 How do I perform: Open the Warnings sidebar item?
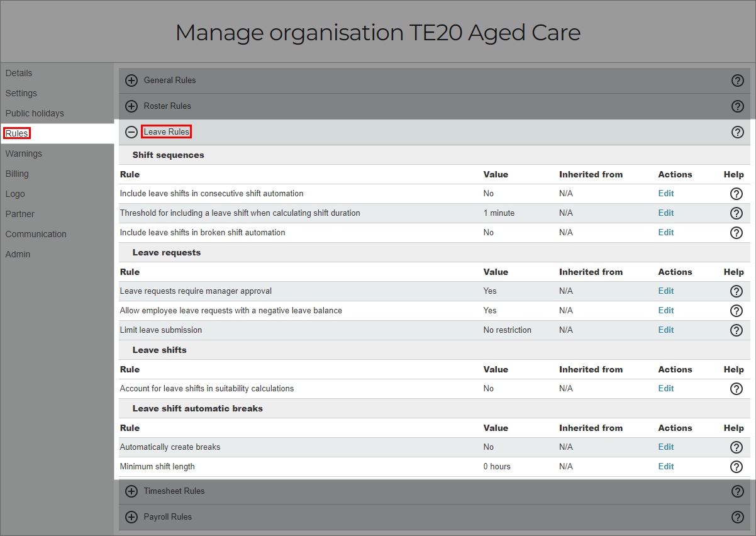[24, 154]
